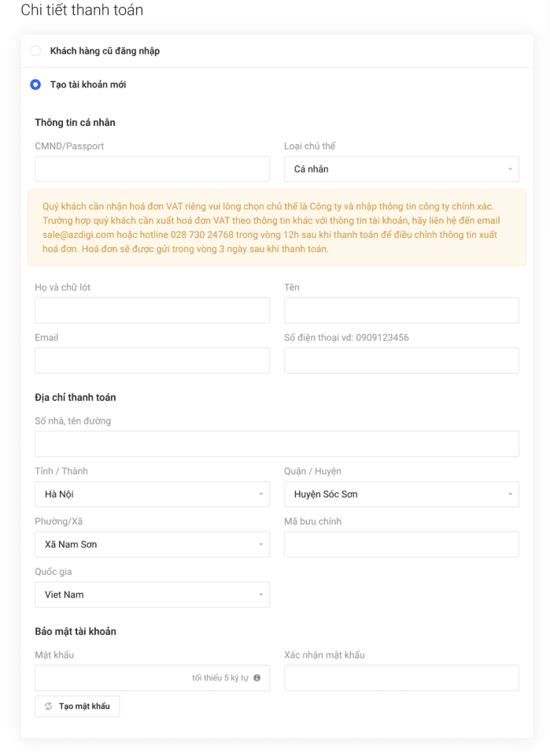Image resolution: width=550 pixels, height=756 pixels.
Task: Click the Xác nhận mật khẩu field
Action: point(401,678)
